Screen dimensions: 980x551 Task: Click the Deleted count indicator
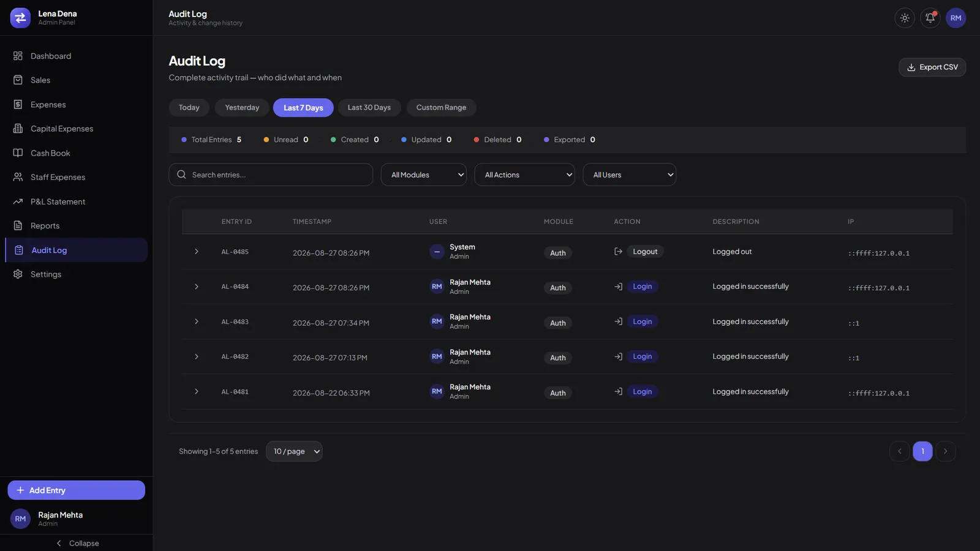497,140
